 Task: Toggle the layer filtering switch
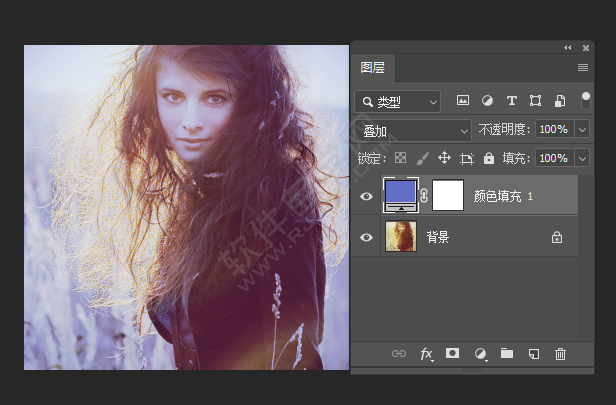pyautogui.click(x=586, y=101)
